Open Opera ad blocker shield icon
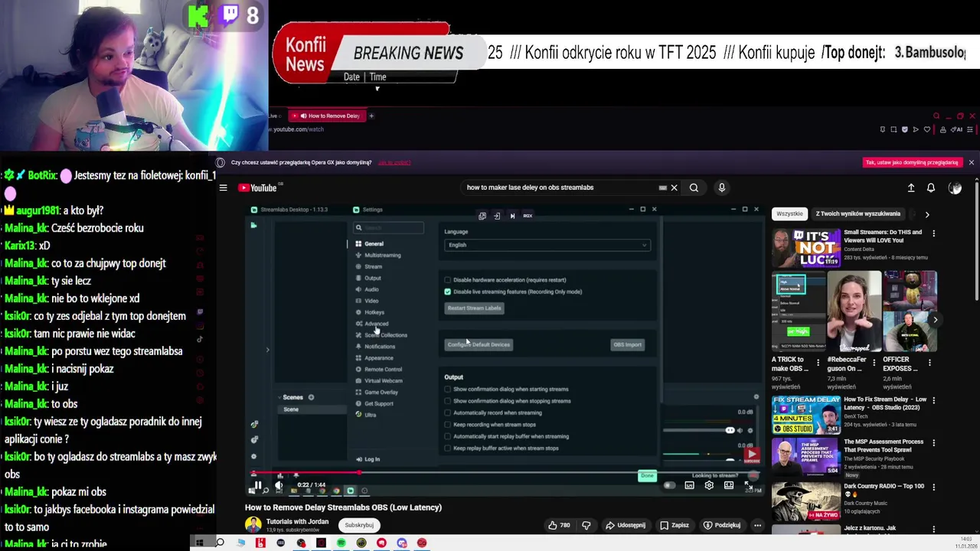This screenshot has width=980, height=551. 905,129
